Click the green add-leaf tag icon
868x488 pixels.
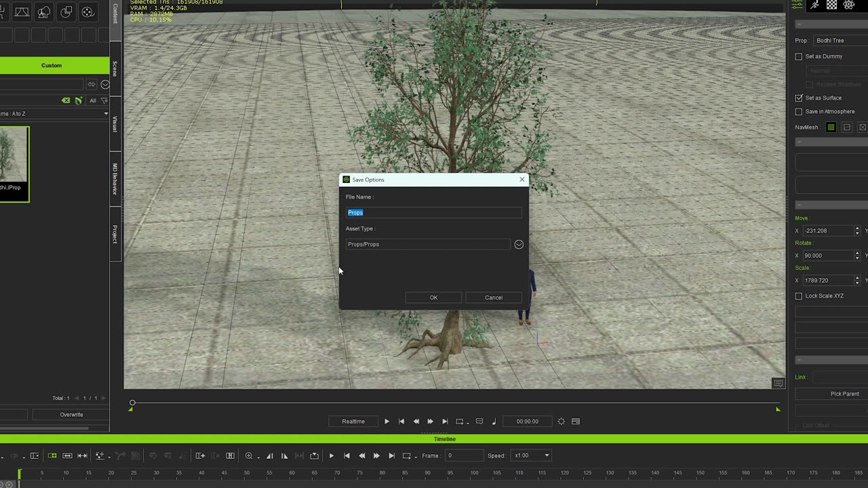click(x=79, y=100)
